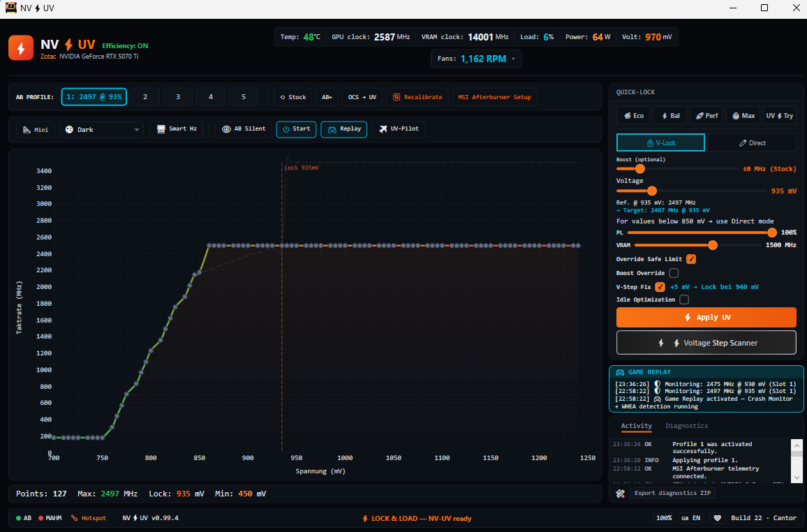Click the Recalibrate button
Screen dimensions: 807x532
417,97
